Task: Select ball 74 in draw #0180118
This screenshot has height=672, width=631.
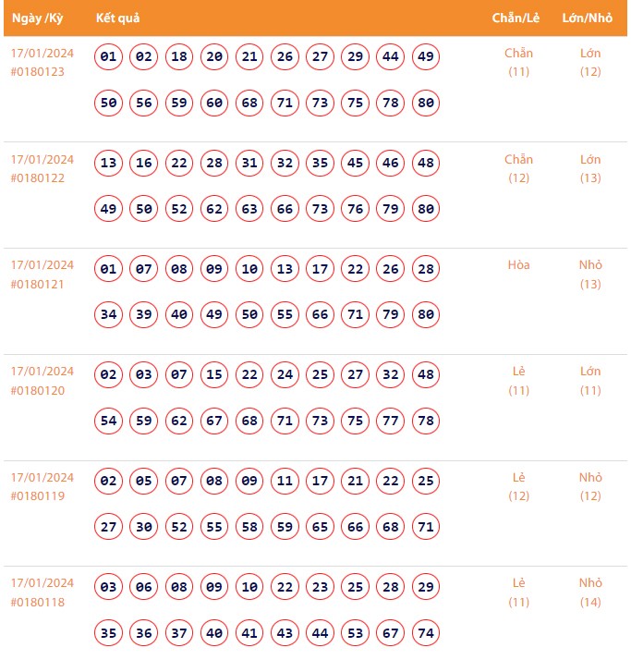Action: tap(426, 633)
